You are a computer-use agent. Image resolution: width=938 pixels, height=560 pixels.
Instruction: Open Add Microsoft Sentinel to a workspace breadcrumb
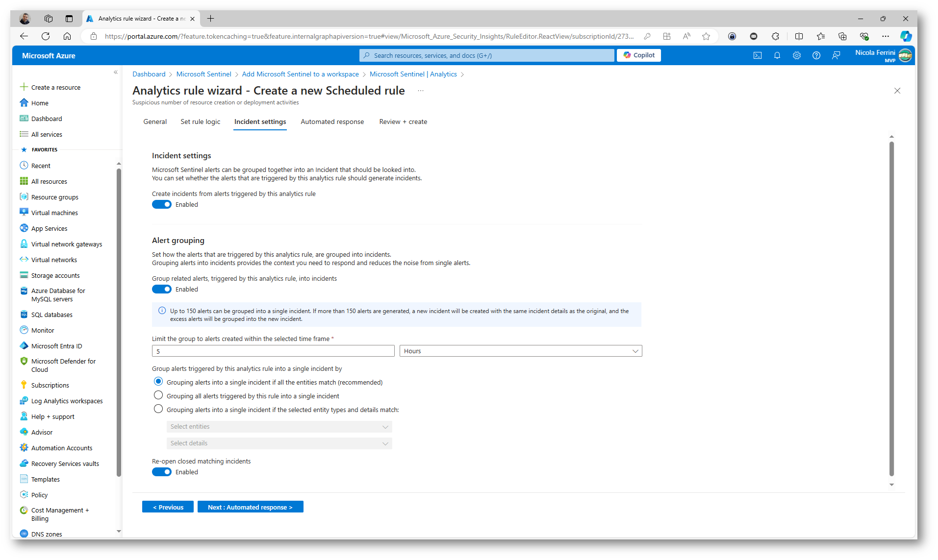300,74
